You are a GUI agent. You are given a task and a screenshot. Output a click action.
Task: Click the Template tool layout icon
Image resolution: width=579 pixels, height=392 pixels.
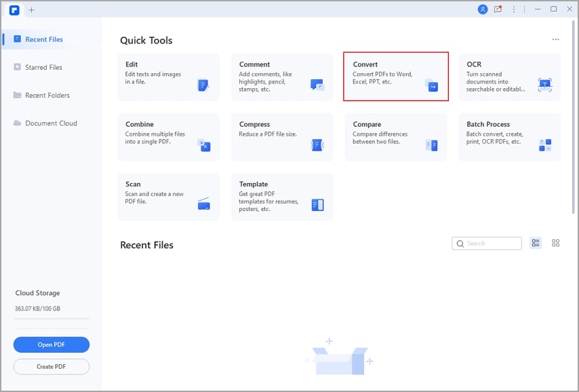(x=317, y=205)
